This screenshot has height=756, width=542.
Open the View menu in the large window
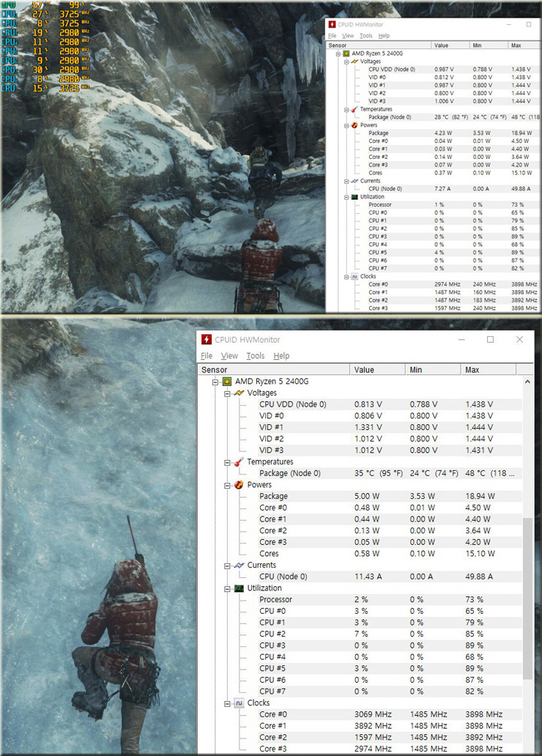pos(229,356)
